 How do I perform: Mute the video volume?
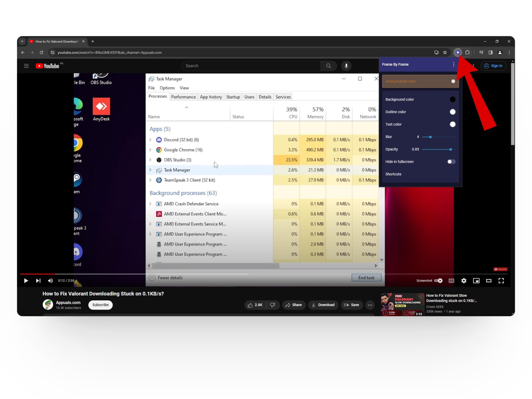point(50,281)
